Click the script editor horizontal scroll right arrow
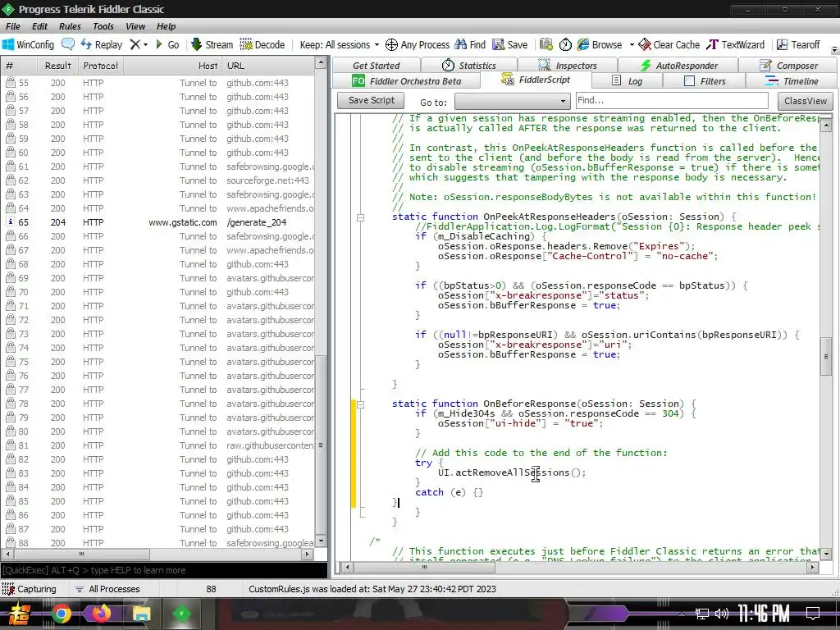Viewport: 840px width, 630px height. point(813,566)
